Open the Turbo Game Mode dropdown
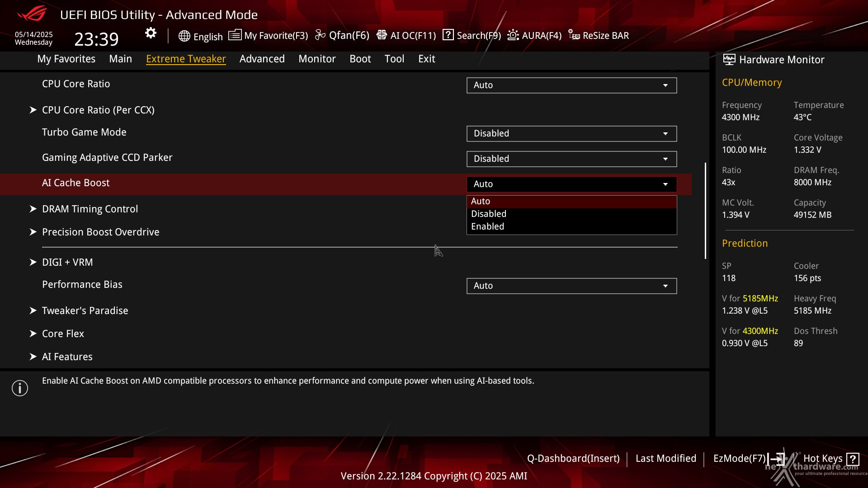Screen dimensions: 868x488 coord(571,134)
